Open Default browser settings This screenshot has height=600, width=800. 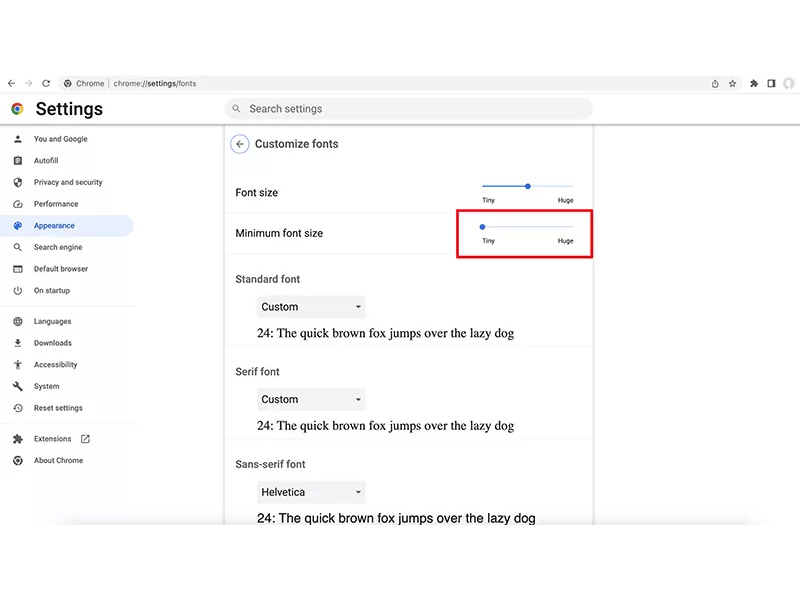point(61,269)
